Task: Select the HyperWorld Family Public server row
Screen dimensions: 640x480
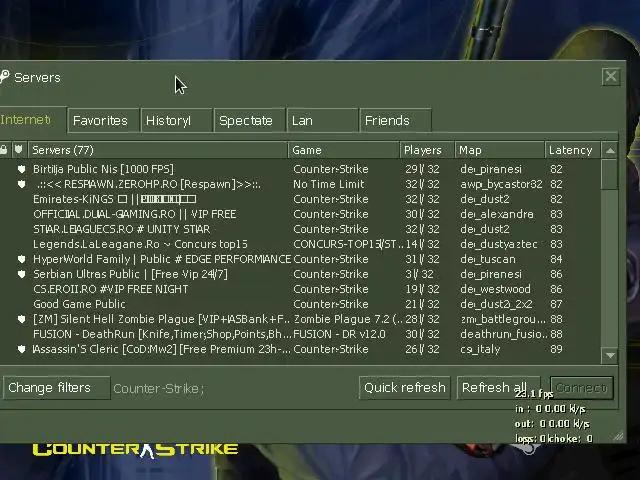Action: point(300,259)
